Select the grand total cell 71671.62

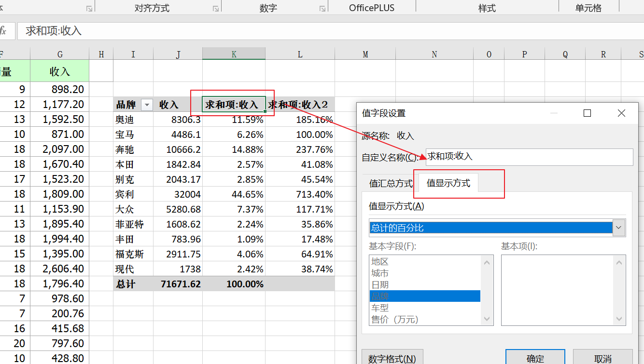pos(178,284)
